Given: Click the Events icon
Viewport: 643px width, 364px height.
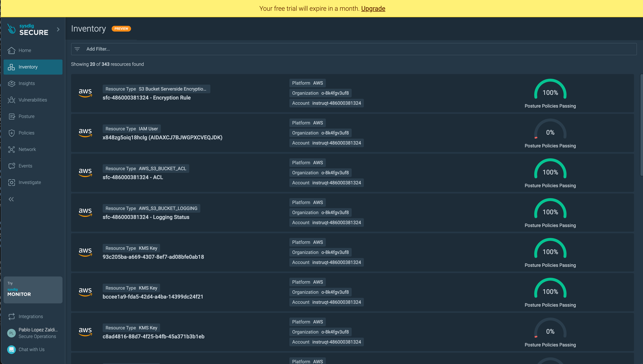Looking at the screenshot, I should [11, 166].
